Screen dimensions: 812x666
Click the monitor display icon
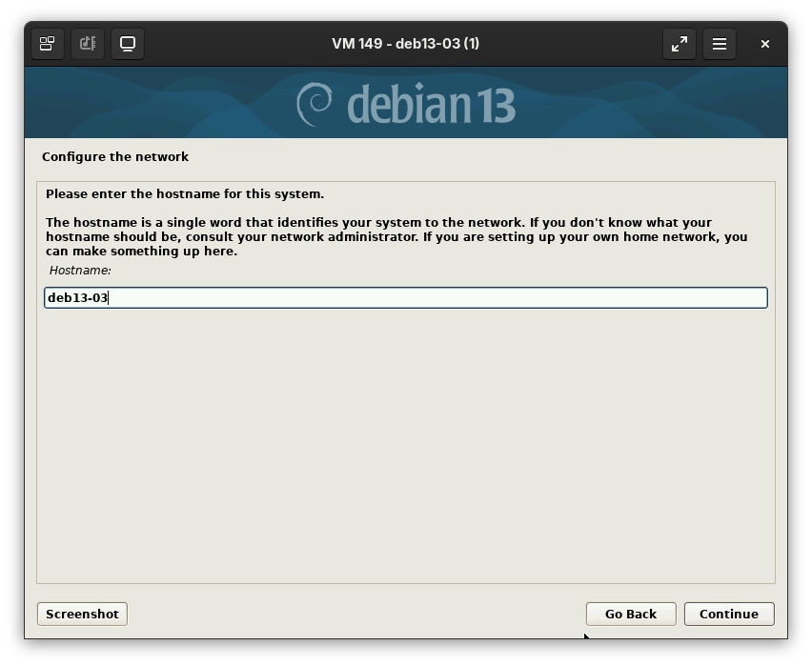click(x=128, y=44)
